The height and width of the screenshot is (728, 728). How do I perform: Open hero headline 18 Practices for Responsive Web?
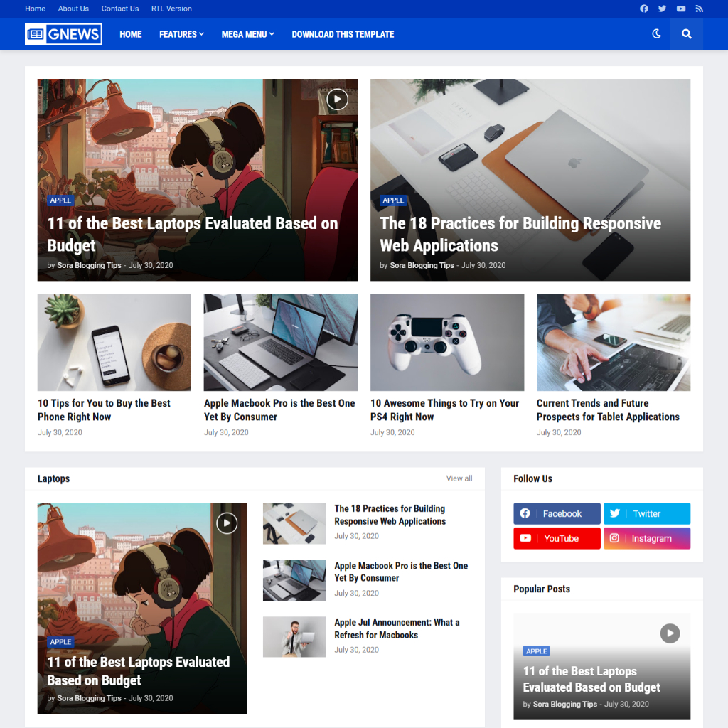(520, 234)
